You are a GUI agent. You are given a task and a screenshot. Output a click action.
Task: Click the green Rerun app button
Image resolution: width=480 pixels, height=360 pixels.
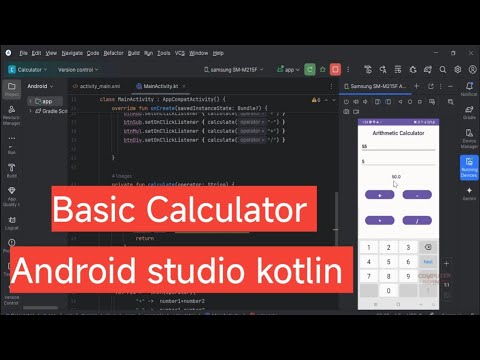pos(310,69)
